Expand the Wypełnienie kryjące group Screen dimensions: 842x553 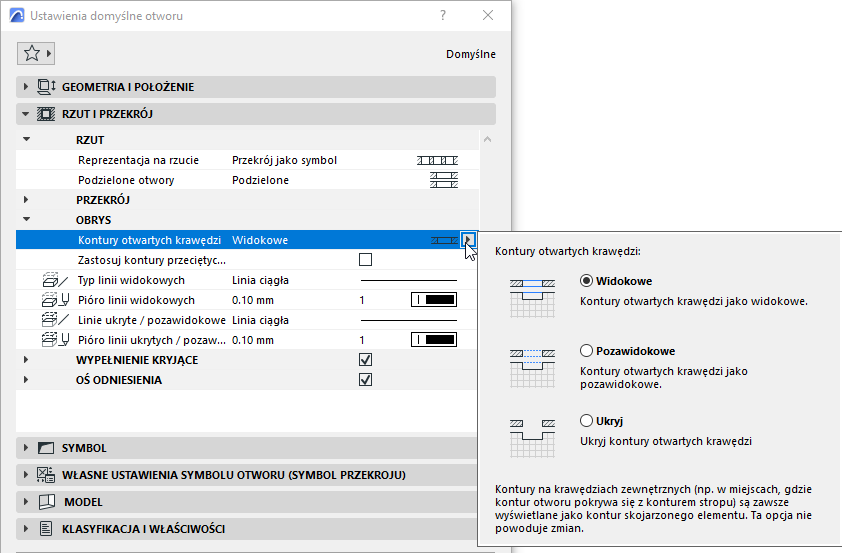click(x=26, y=360)
